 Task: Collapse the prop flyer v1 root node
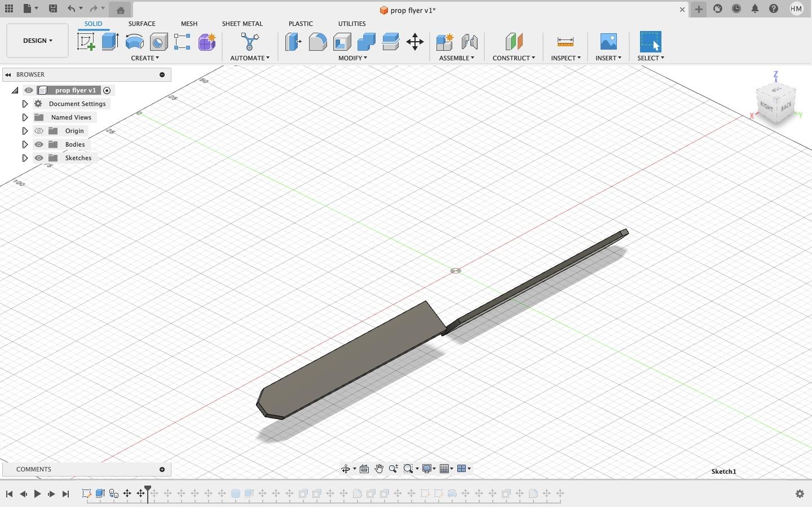point(15,90)
